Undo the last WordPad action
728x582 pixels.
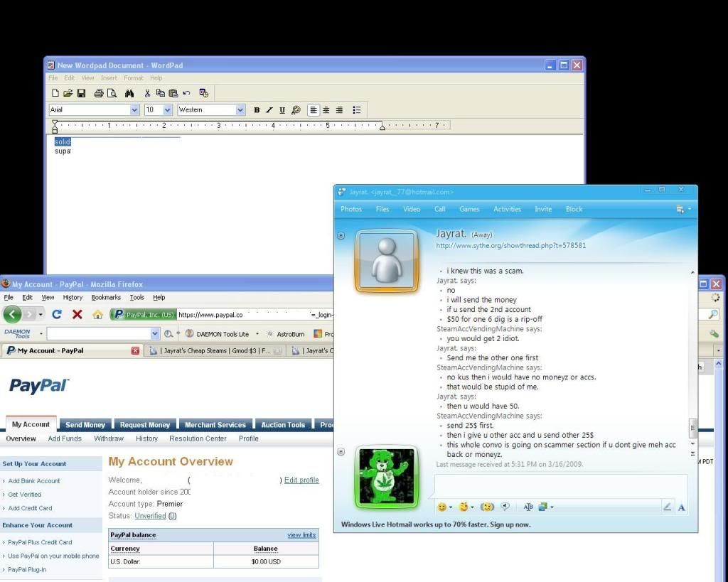point(187,93)
